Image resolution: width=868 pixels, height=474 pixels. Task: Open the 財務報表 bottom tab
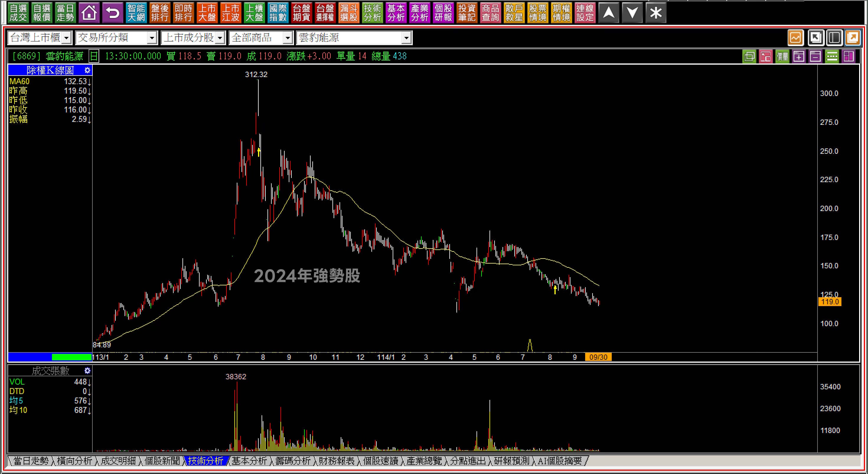click(x=336, y=460)
